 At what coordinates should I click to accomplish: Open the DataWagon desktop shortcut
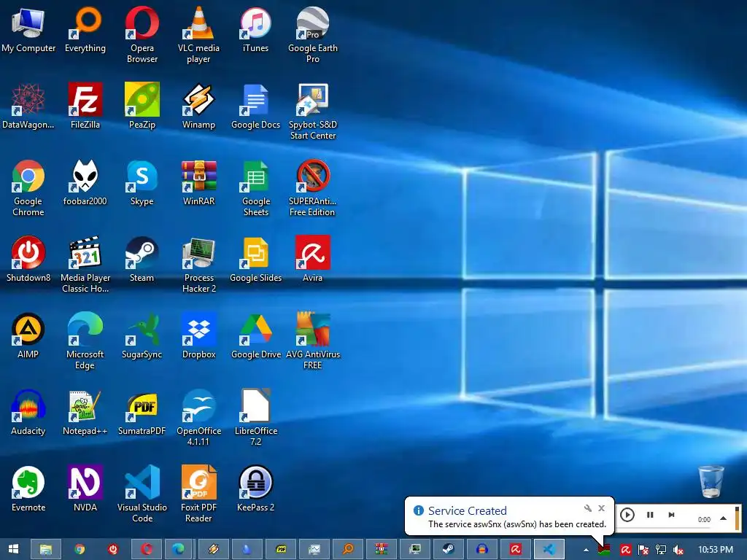tap(28, 106)
